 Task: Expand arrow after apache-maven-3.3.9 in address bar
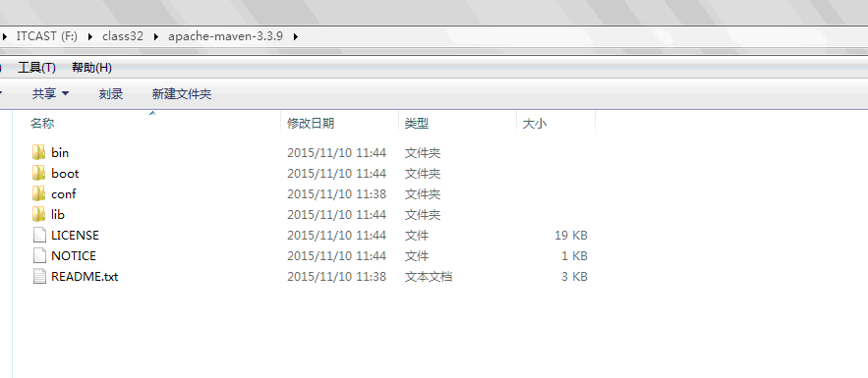[x=296, y=36]
